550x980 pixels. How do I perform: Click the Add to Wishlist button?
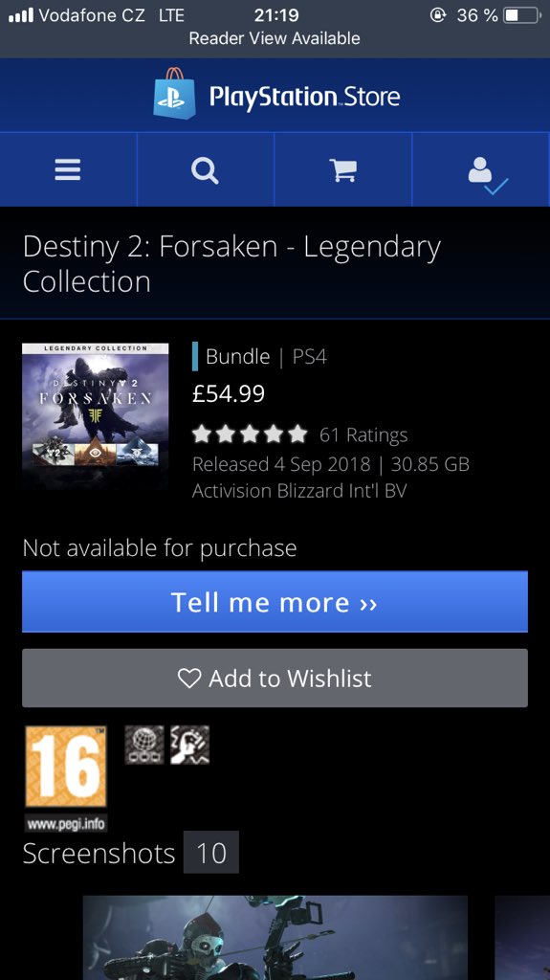pyautogui.click(x=275, y=679)
